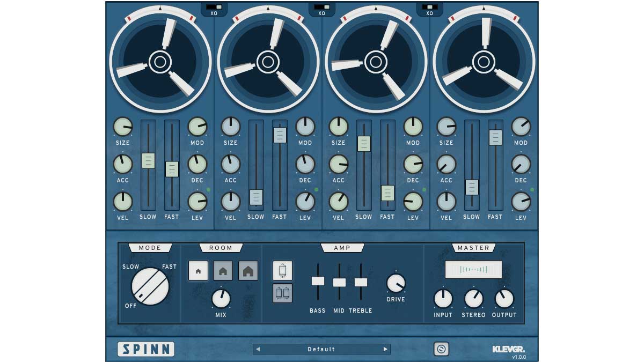Choose the single tube amp icon
This screenshot has height=362, width=644.
[x=283, y=270]
